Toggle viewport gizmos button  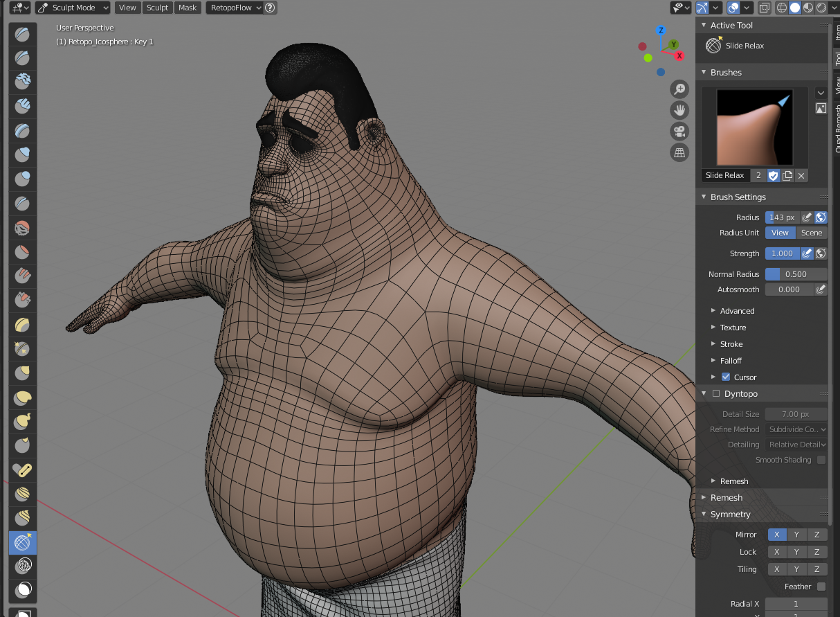(702, 8)
